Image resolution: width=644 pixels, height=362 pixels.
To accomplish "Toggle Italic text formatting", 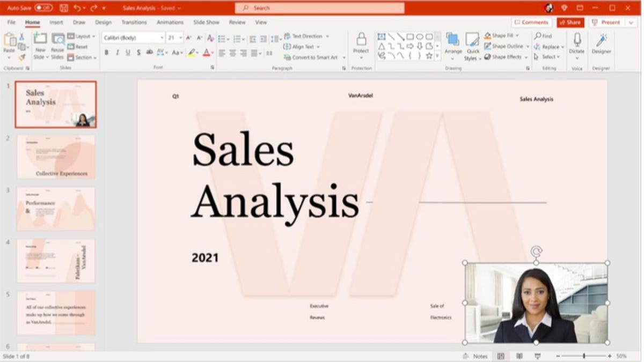I will 117,53.
